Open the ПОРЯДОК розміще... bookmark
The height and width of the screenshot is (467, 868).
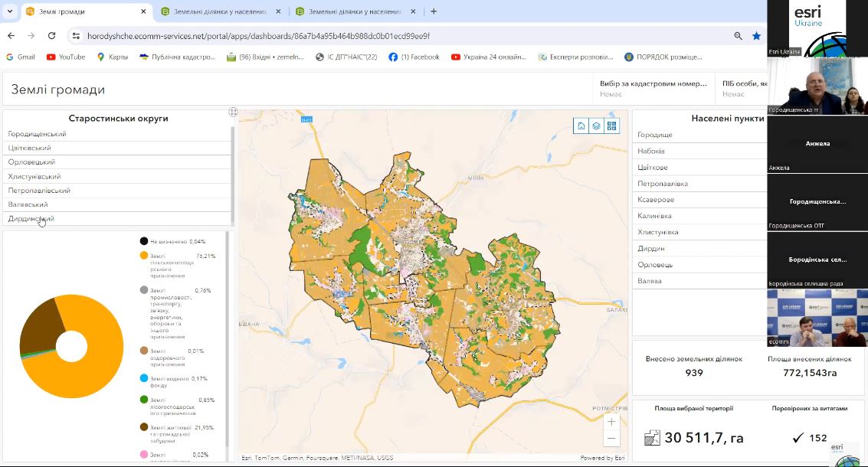point(663,57)
